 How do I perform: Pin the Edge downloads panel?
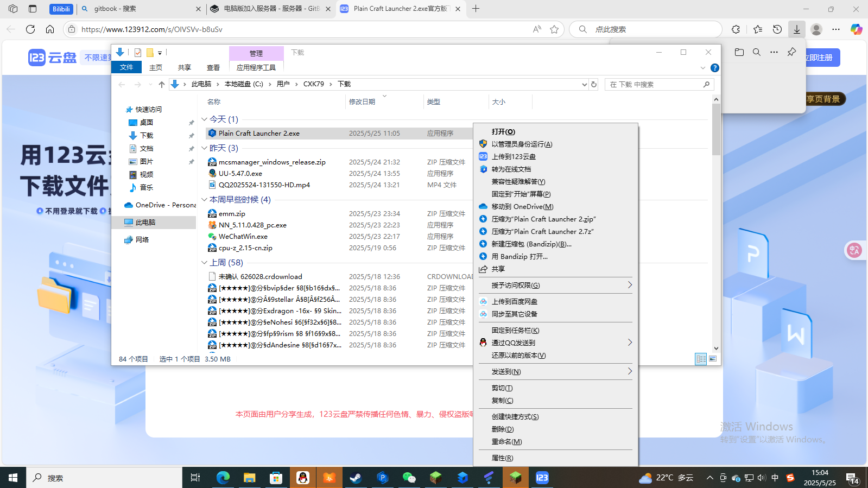pos(791,52)
